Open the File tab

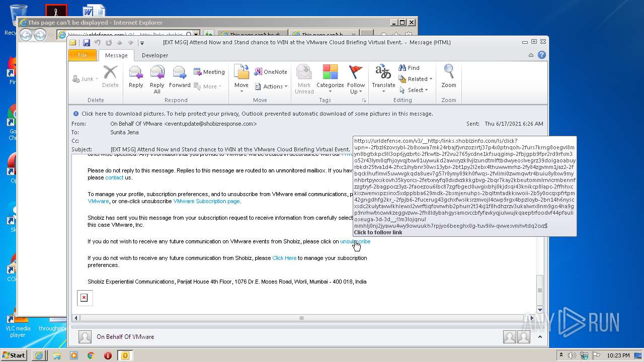pyautogui.click(x=82, y=55)
